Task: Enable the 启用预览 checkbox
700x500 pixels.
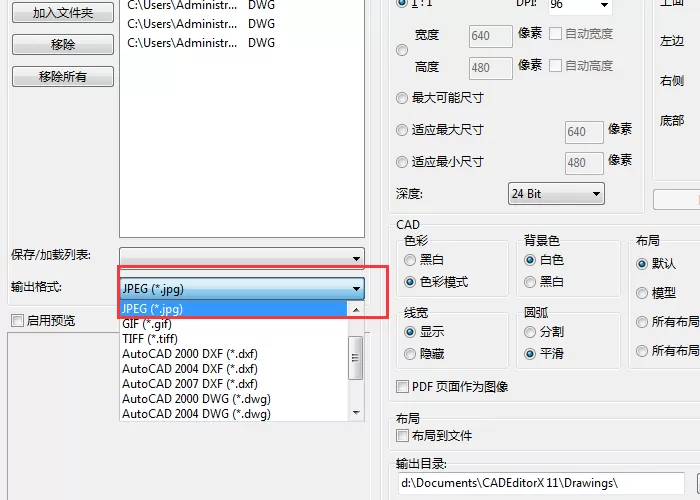Action: [17, 321]
